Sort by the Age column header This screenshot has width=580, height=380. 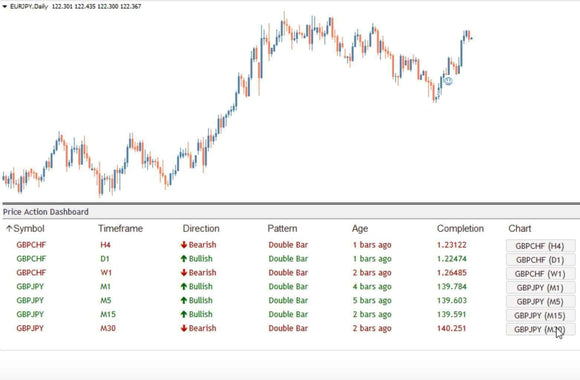[x=360, y=229]
